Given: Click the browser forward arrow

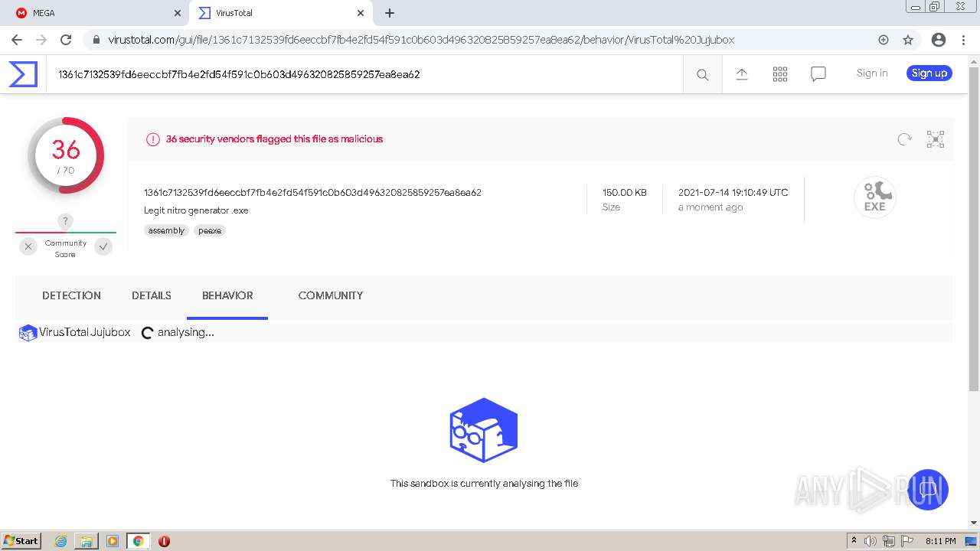Looking at the screenshot, I should pyautogui.click(x=41, y=40).
